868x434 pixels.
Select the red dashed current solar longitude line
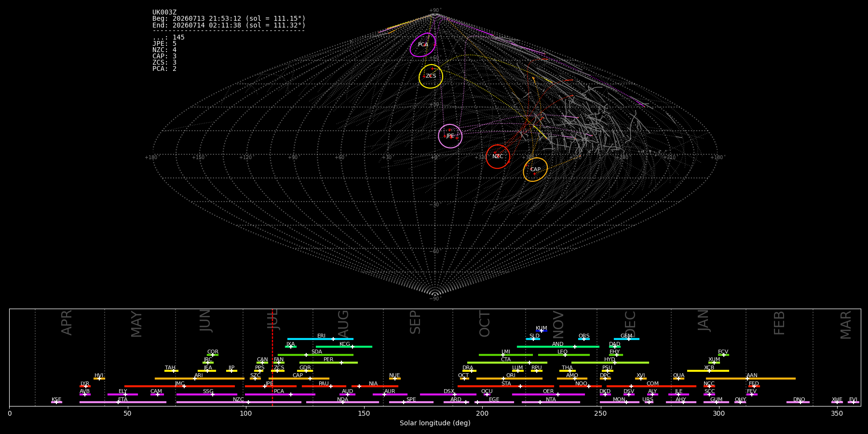272,357
